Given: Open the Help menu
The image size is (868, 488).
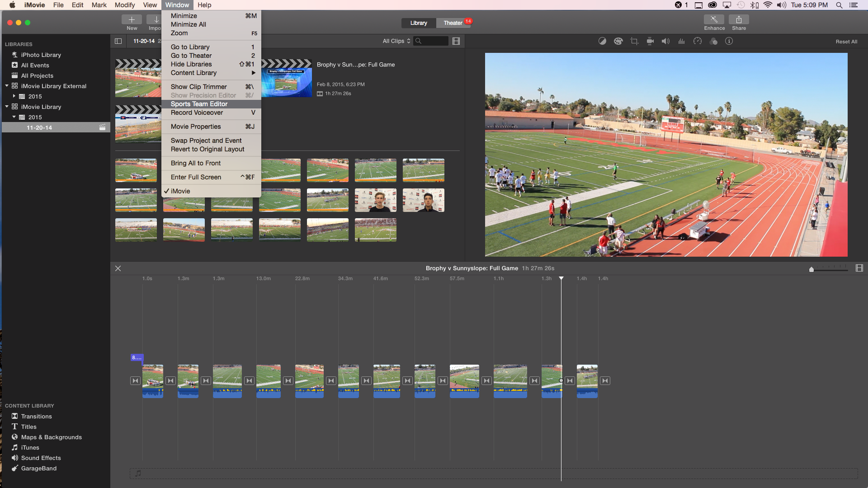Looking at the screenshot, I should tap(204, 5).
